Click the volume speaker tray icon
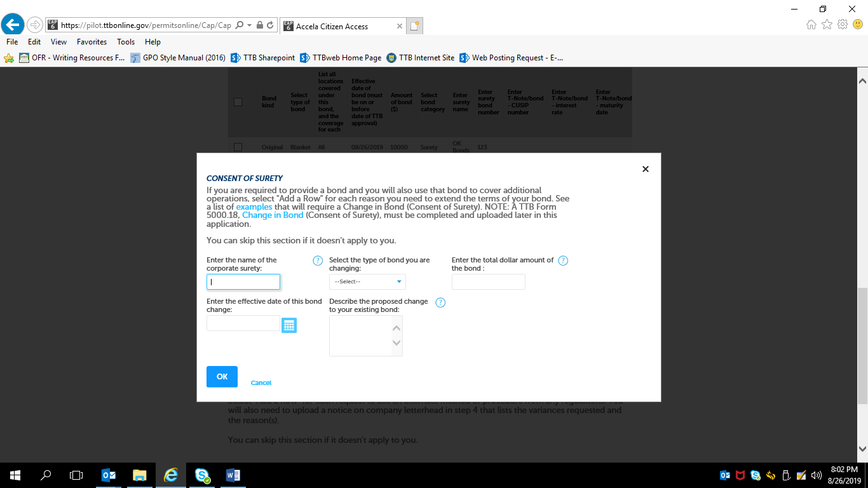868x488 pixels. point(815,475)
